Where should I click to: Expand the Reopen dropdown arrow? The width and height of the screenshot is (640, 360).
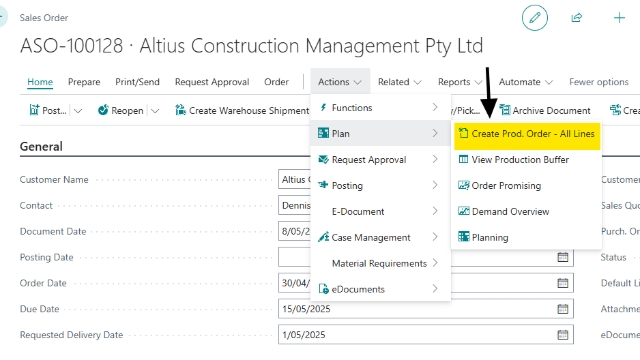click(155, 111)
